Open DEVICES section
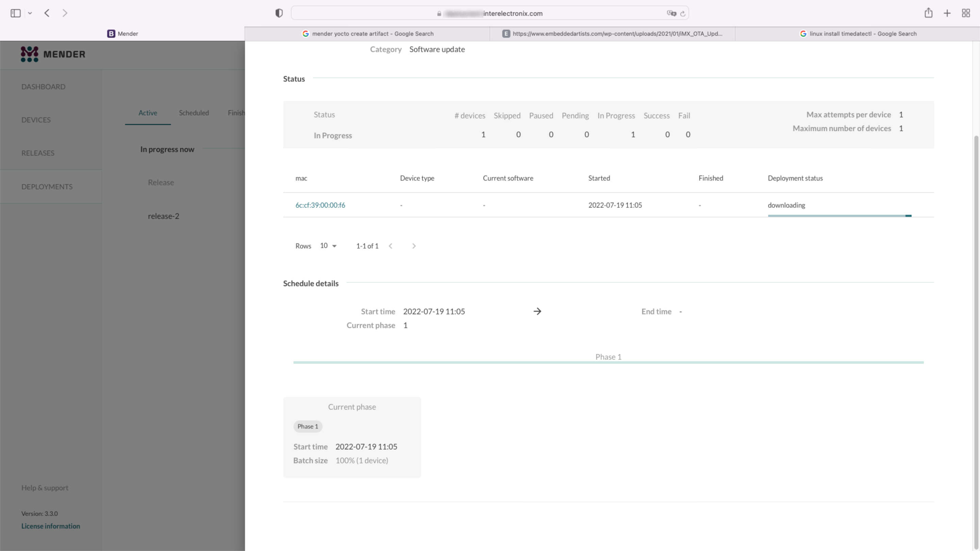The image size is (980, 551). click(36, 119)
